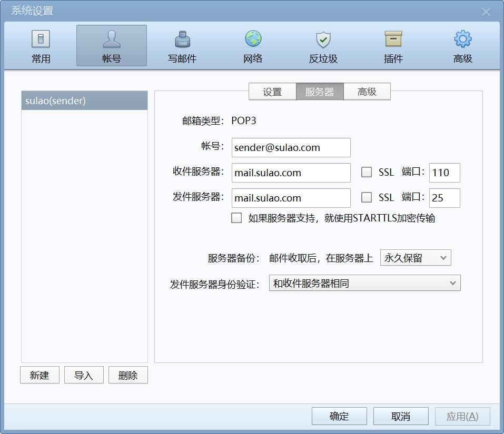Switch to the 服务器 tab
Image resolution: width=504 pixels, height=434 pixels.
pos(320,92)
